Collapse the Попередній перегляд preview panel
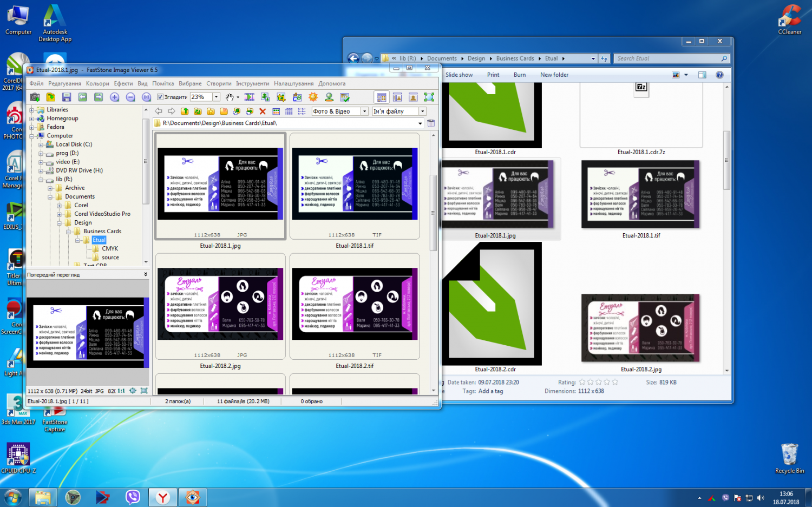Image resolution: width=812 pixels, height=507 pixels. tap(145, 275)
